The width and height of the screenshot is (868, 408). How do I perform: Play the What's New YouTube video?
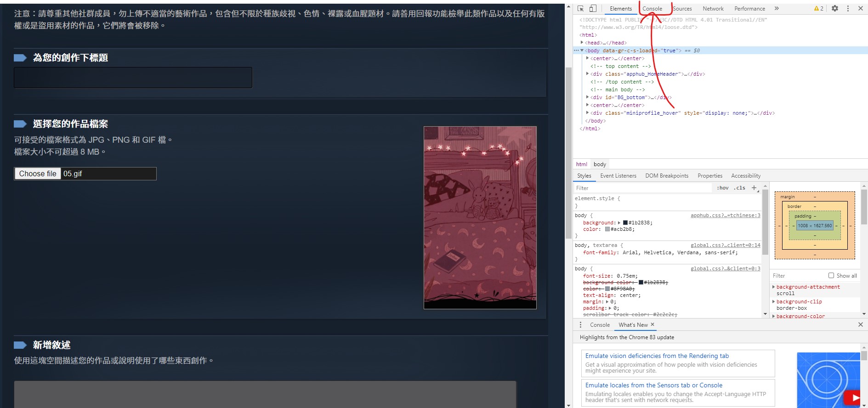[853, 397]
